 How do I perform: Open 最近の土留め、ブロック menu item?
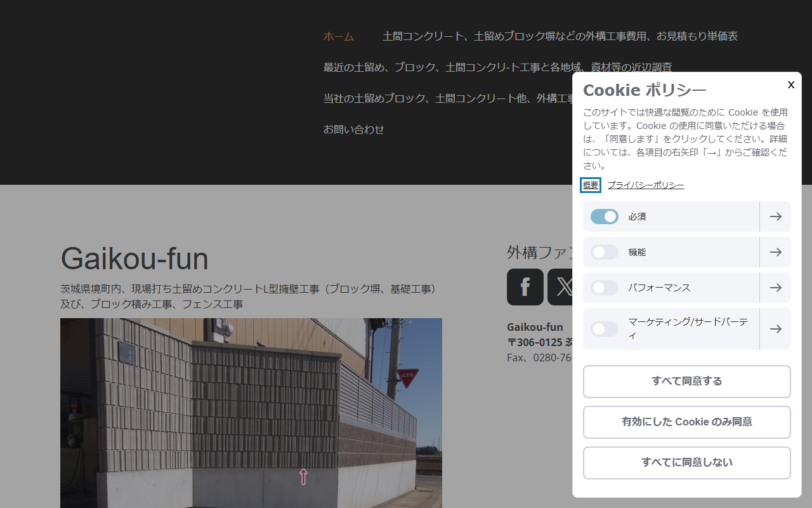(497, 67)
